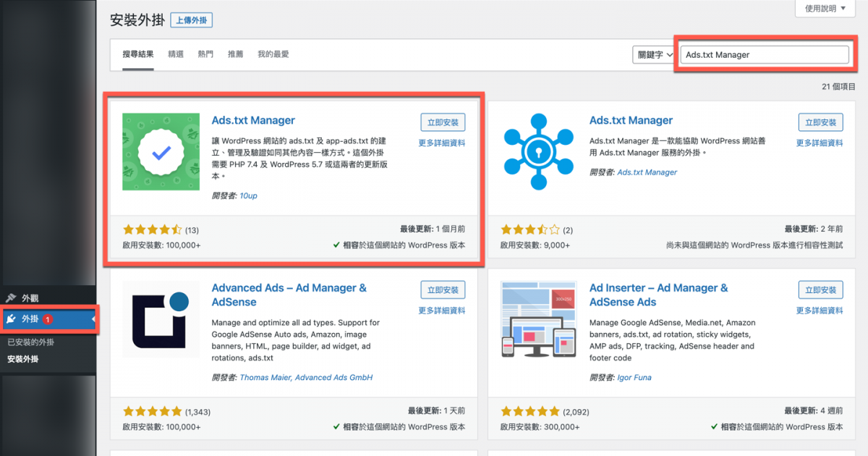Open 更多詳細資料 for 9,000+ installs Ads.txt Manager
Viewport: 868px width, 456px height.
point(820,143)
